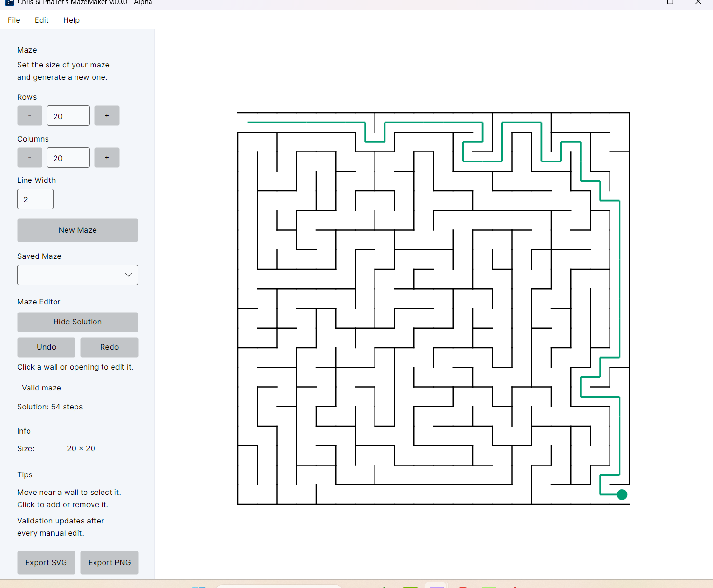Click the Undo button

(x=46, y=347)
